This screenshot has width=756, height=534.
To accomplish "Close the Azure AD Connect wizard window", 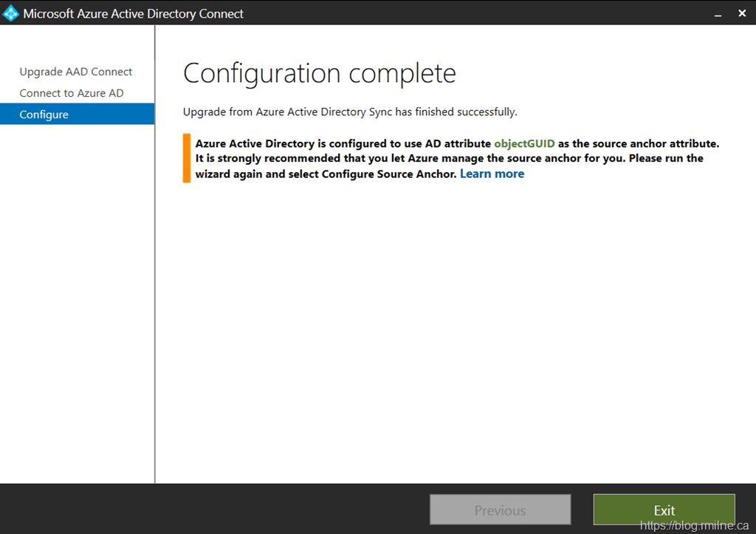I will point(741,13).
